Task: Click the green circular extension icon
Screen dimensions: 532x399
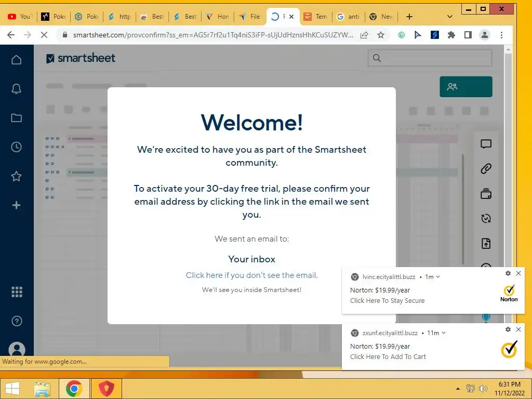Action: pyautogui.click(x=402, y=35)
